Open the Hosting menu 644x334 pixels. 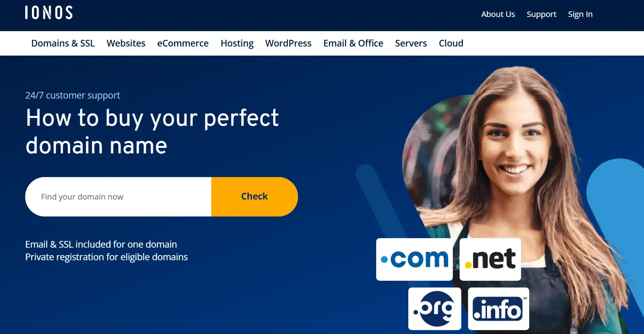[237, 43]
